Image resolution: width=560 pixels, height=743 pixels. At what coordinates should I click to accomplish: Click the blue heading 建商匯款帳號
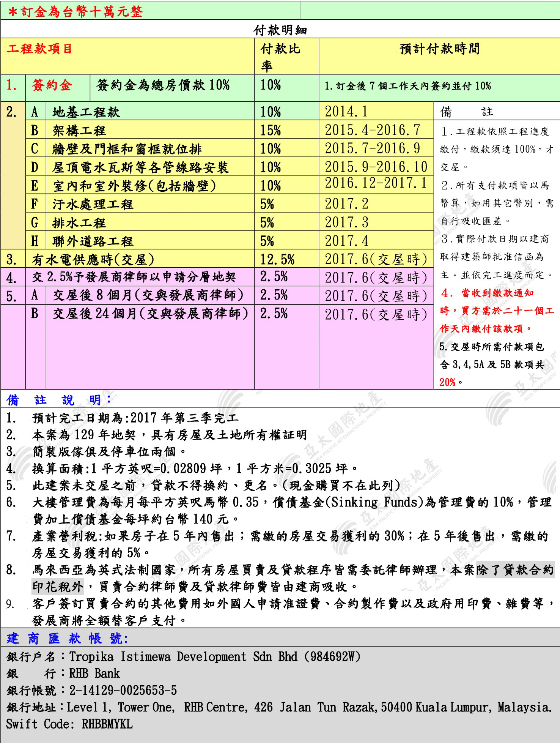tap(67, 639)
